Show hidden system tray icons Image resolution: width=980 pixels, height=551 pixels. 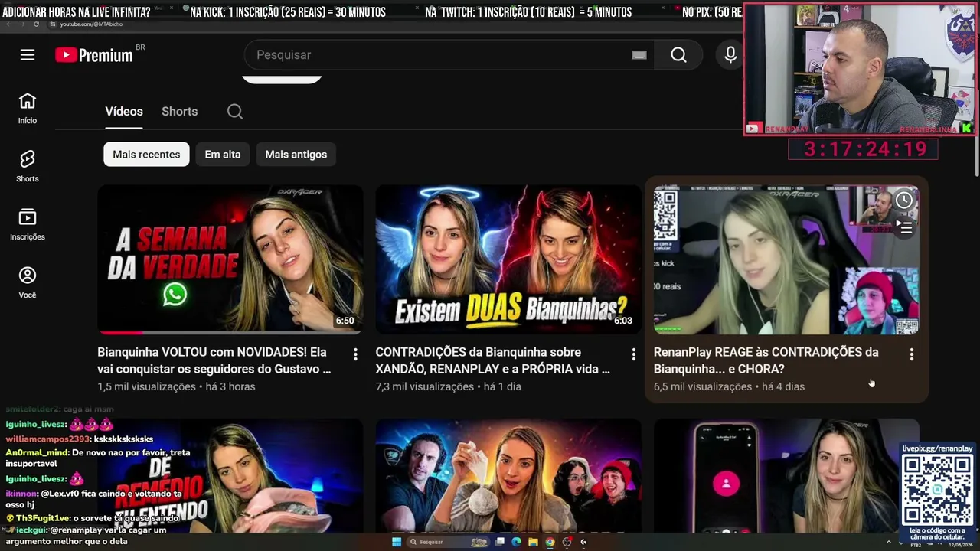tap(889, 542)
